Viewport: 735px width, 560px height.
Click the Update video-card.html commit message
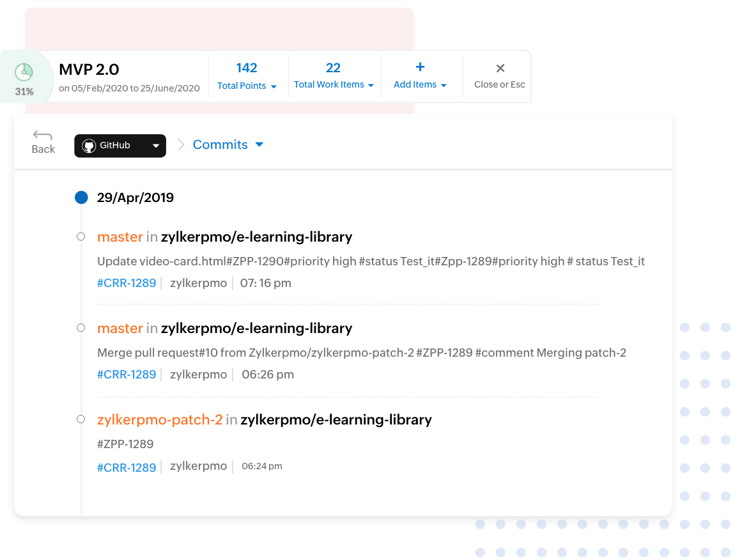[371, 261]
